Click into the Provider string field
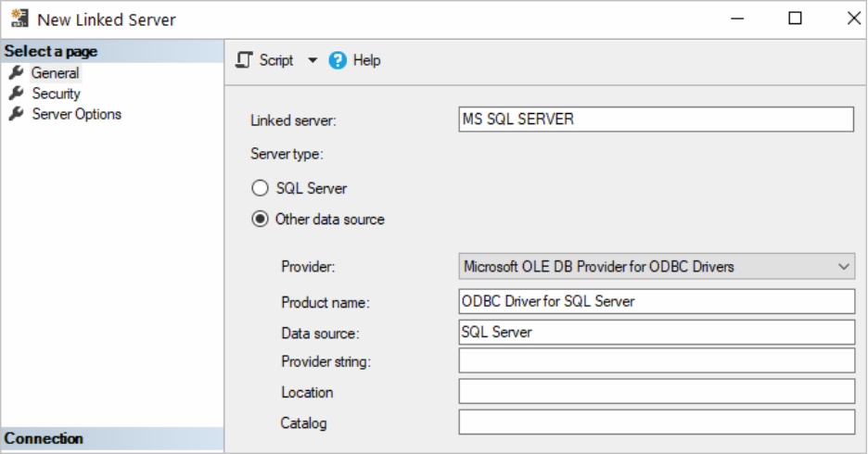Image resolution: width=868 pixels, height=454 pixels. [656, 361]
